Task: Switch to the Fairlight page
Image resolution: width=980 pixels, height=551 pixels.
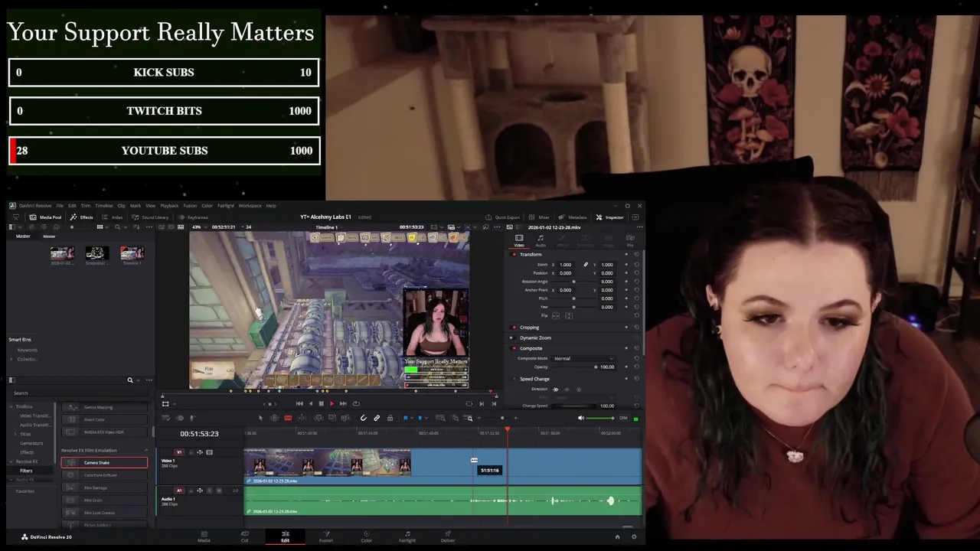Action: (x=407, y=536)
